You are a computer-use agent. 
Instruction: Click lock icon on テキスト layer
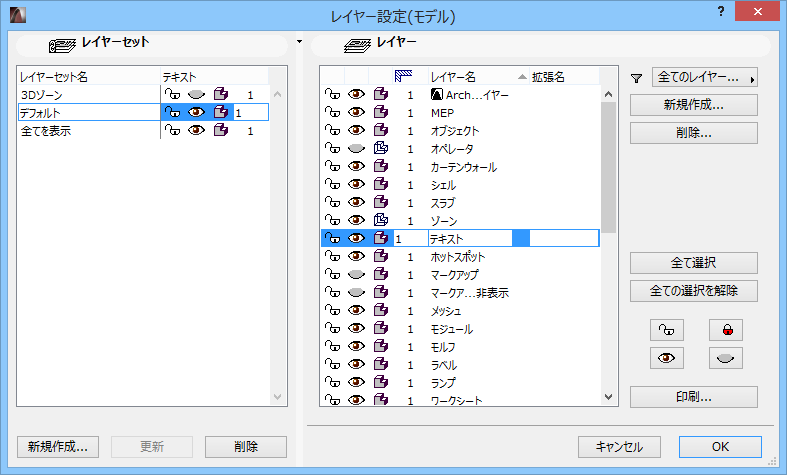coord(332,238)
